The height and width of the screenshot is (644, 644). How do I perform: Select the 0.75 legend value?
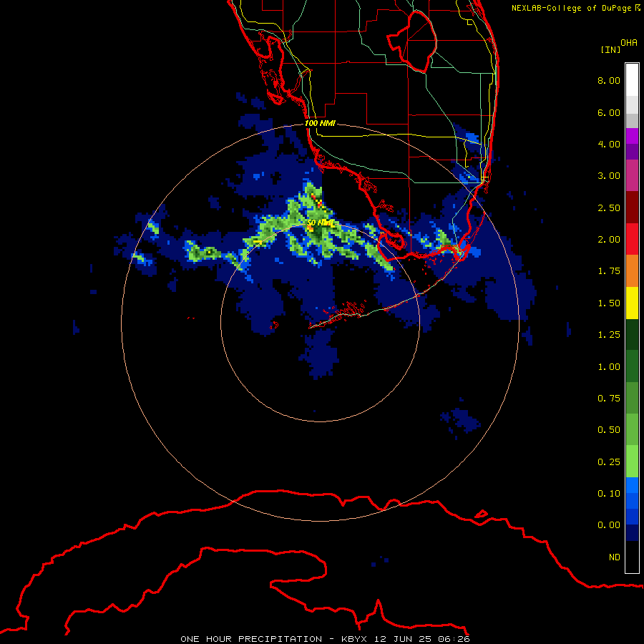(609, 399)
